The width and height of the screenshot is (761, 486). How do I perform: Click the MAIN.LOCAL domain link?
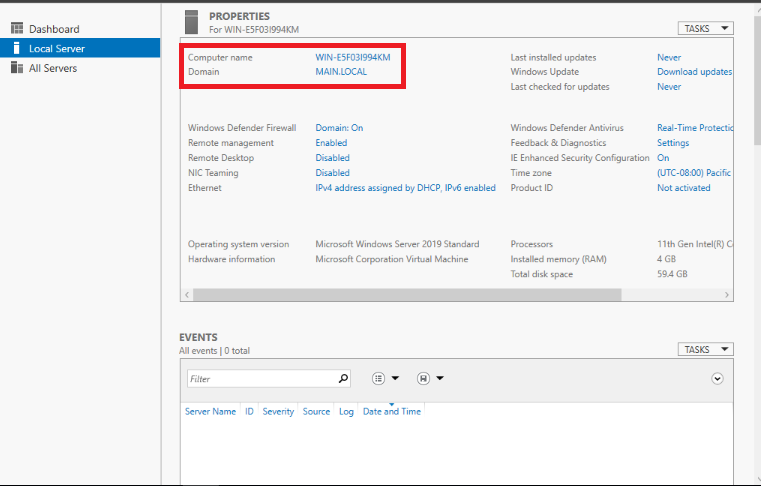tap(341, 72)
